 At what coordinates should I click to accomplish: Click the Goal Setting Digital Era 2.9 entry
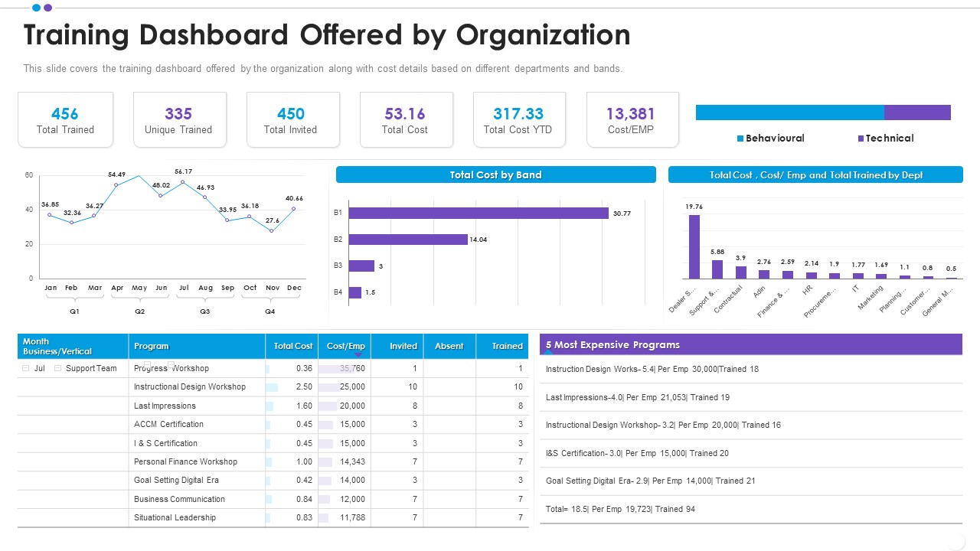[651, 481]
